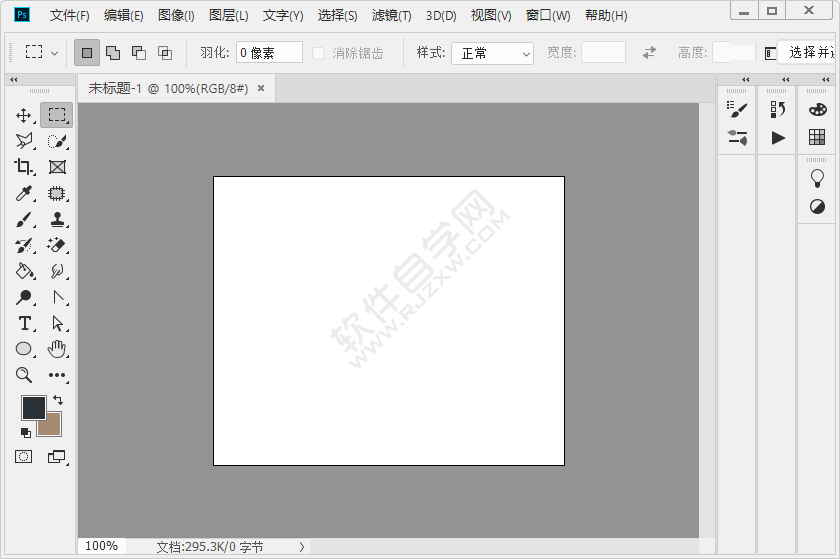Select the Patch healing tool
The width and height of the screenshot is (840, 559).
coord(57,193)
